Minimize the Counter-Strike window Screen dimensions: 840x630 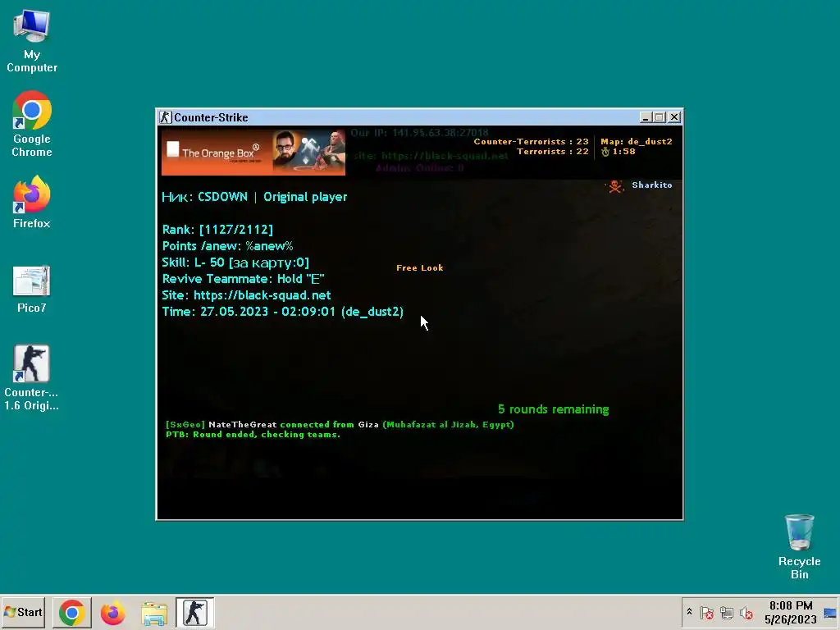(646, 117)
